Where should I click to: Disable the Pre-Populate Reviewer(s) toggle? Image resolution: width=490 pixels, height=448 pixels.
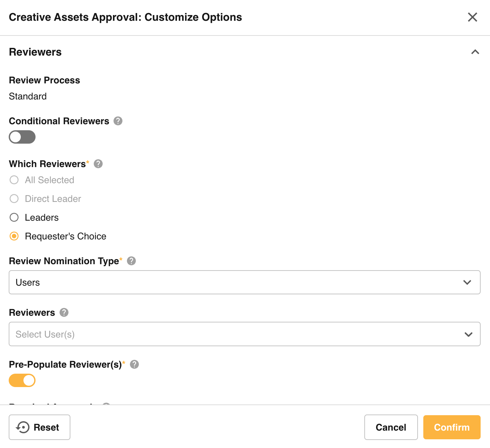tap(22, 380)
